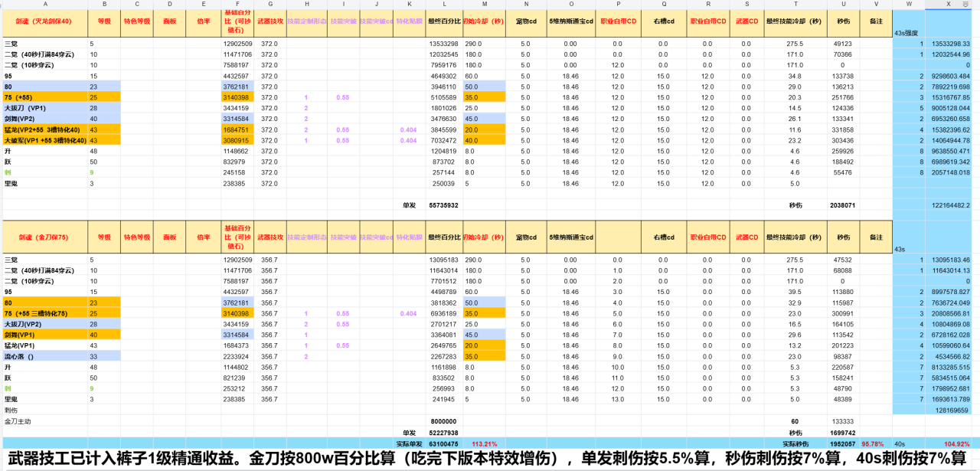Click the 备注 header in the 灭龙剑保40 table
The image size is (980, 471).
(x=876, y=21)
